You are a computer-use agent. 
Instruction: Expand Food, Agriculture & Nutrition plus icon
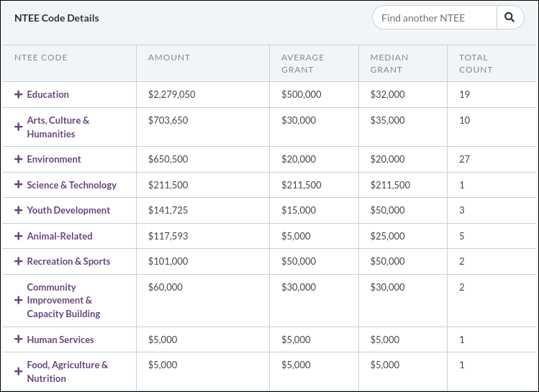(x=19, y=372)
